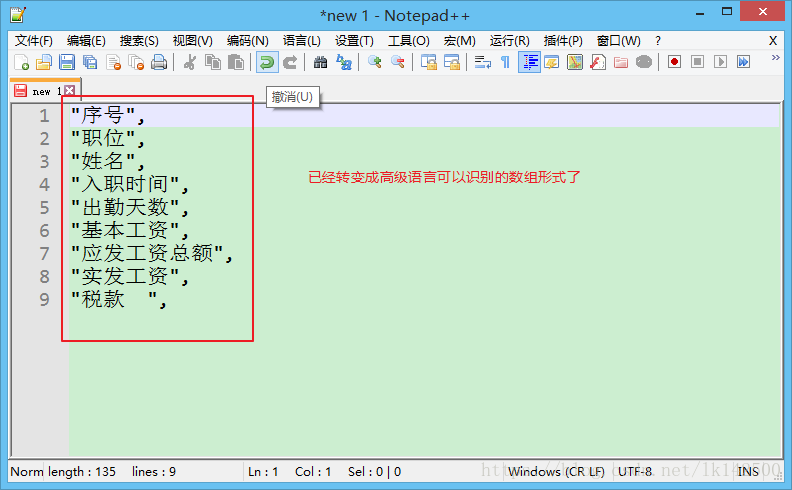Screen dimensions: 792x490
Task: Open the 插件(P) menu
Action: pyautogui.click(x=563, y=40)
